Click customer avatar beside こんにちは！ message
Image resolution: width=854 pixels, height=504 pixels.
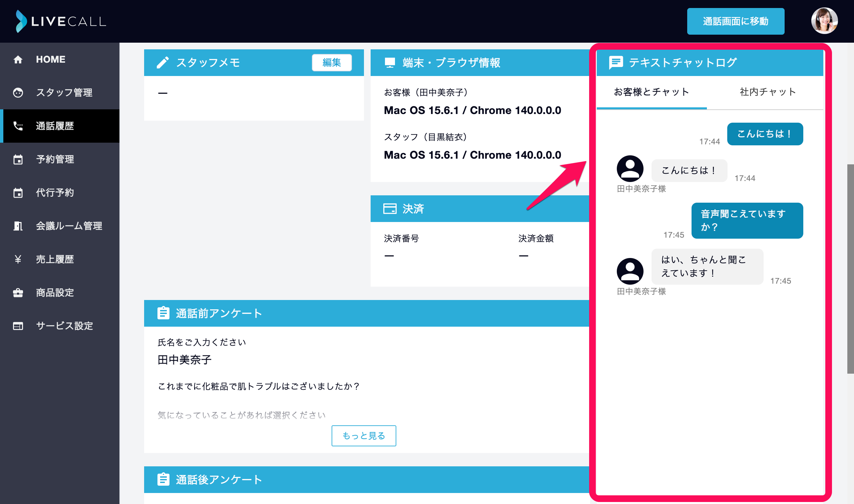pos(630,169)
